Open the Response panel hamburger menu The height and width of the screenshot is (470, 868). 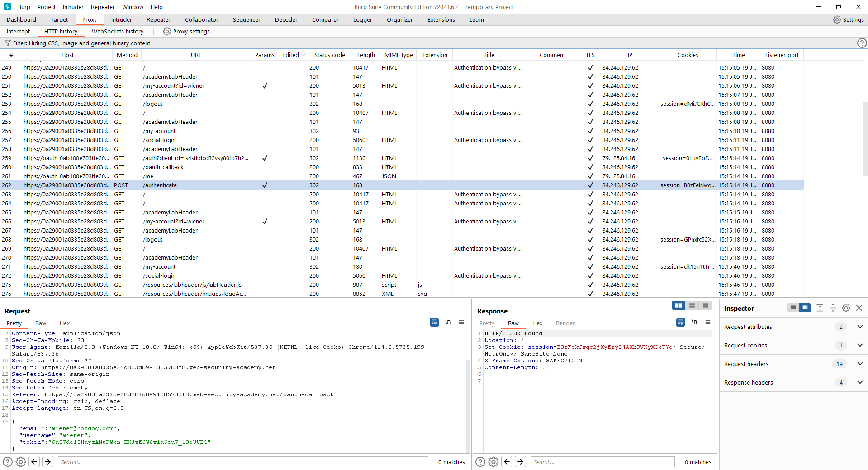[x=707, y=322]
